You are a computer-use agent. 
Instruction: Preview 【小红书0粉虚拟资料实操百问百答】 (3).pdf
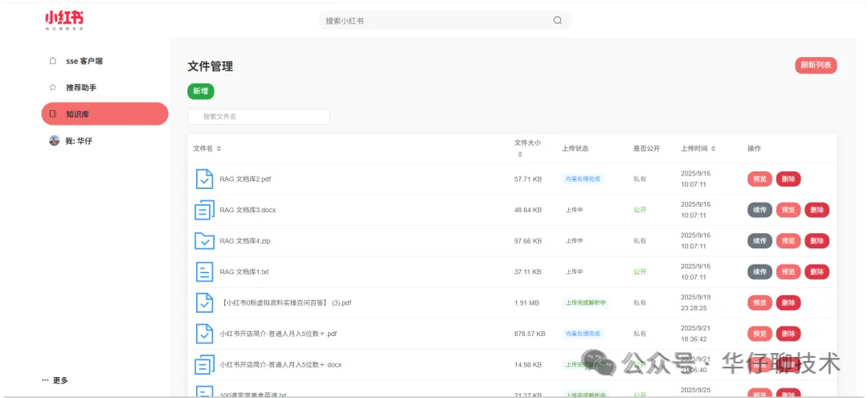(760, 303)
